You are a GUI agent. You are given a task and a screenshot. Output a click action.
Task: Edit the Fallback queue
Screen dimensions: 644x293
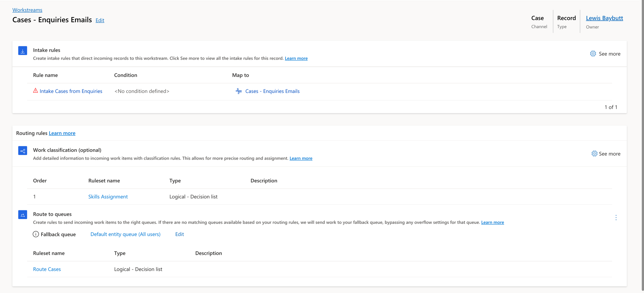(179, 234)
